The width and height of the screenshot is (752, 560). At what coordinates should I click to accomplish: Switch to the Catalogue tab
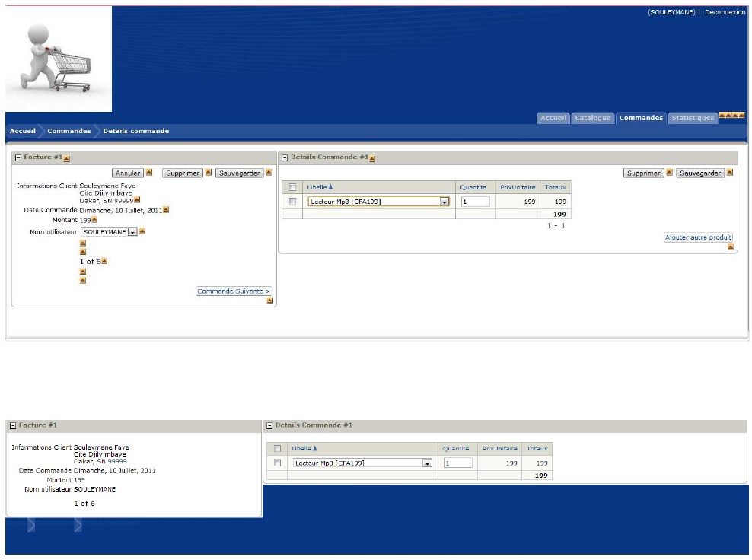click(x=592, y=118)
